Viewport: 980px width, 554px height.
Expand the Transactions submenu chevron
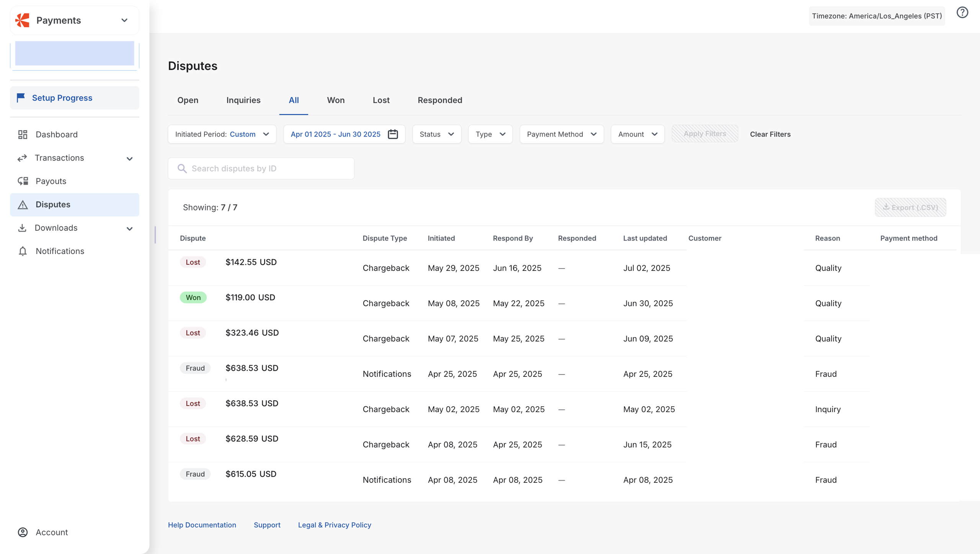coord(129,158)
